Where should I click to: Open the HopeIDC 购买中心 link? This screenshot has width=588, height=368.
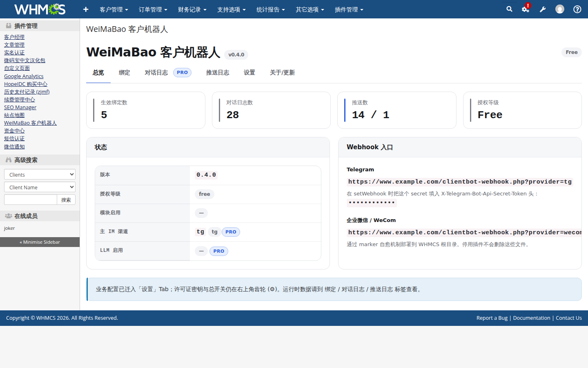click(x=26, y=84)
